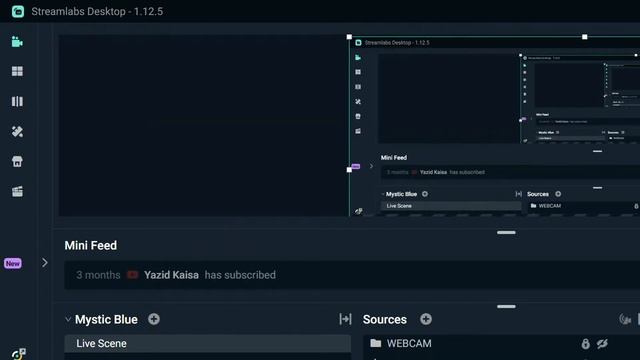Add a new source with plus button
Viewport: 640px width, 360px height.
coord(426,319)
